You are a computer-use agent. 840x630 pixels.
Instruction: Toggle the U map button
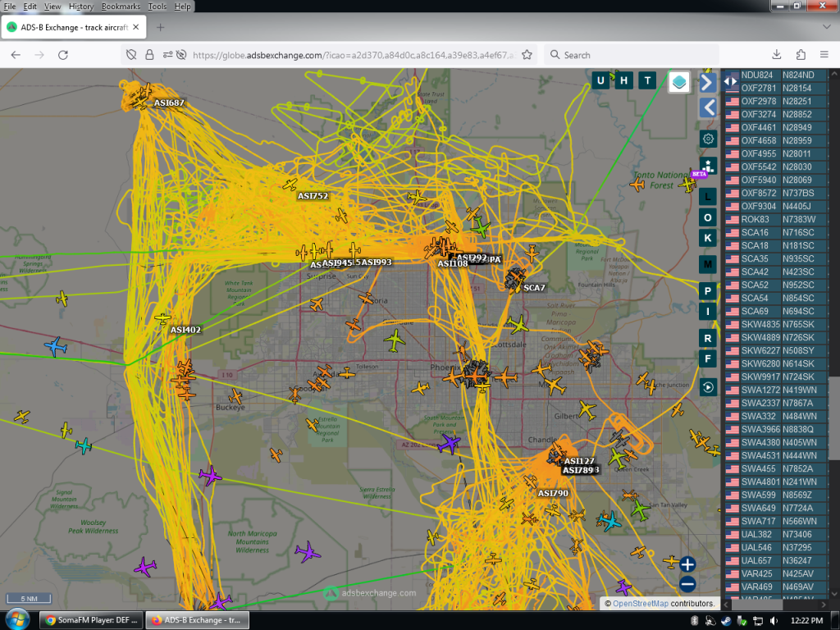coord(600,81)
